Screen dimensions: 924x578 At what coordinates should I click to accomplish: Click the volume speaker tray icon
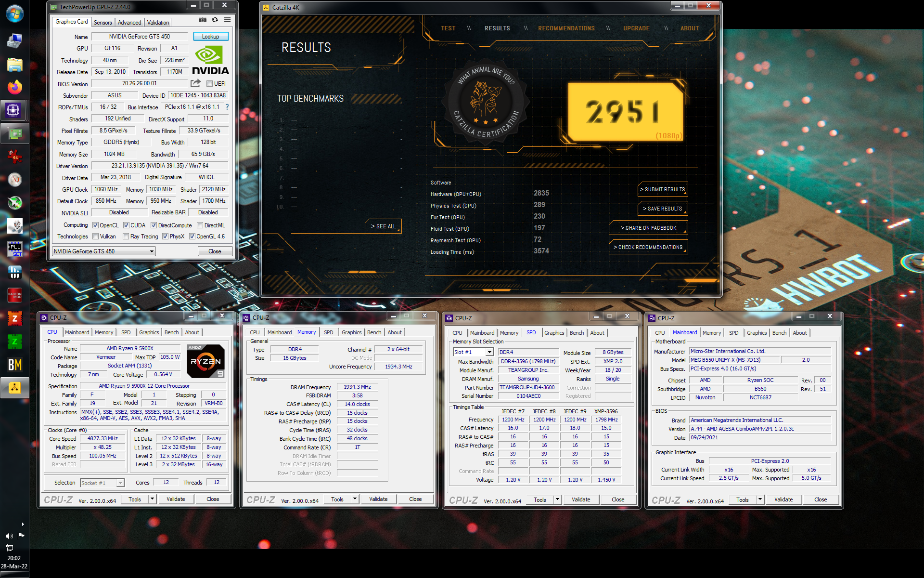(9, 536)
